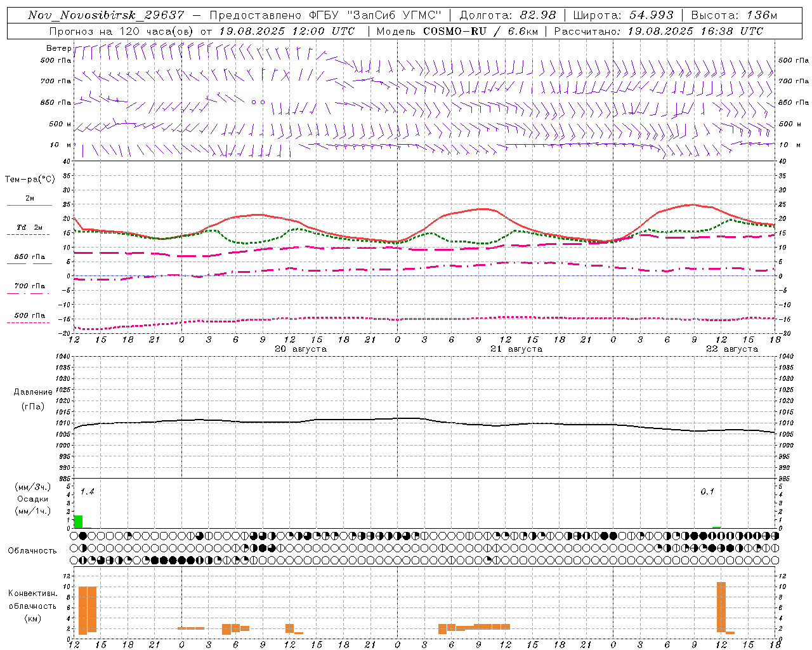Image resolution: width=812 pixels, height=650 pixels.
Task: Click the tall green precipitation bar
Action: pos(78,521)
